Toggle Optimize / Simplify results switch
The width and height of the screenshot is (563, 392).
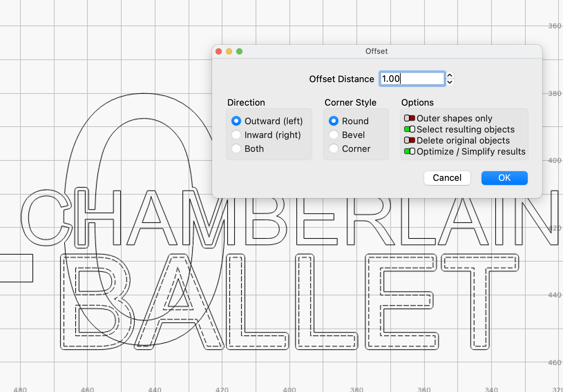[410, 151]
